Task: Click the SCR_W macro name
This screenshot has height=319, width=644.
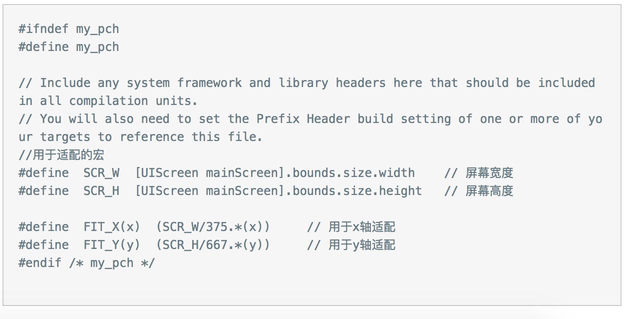Action: pos(101,173)
